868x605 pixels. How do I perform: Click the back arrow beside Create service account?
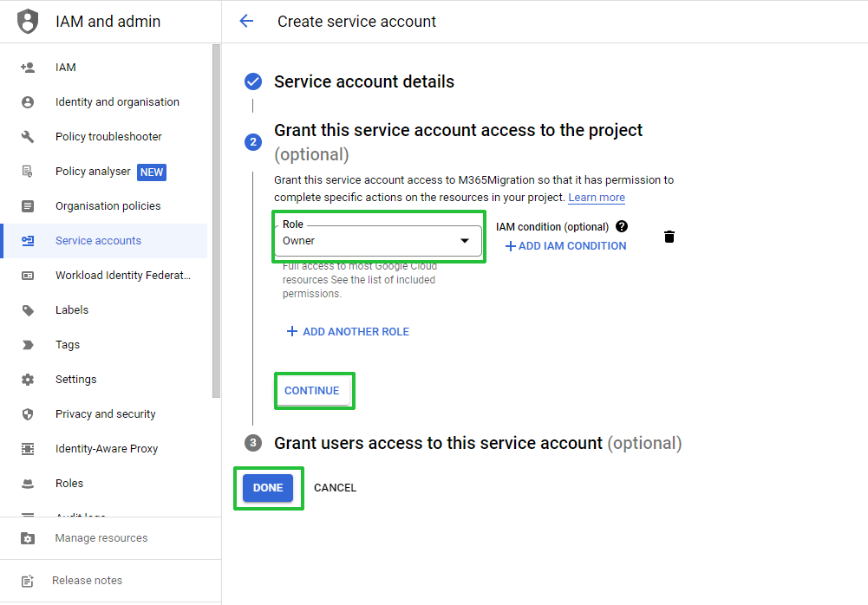(246, 21)
